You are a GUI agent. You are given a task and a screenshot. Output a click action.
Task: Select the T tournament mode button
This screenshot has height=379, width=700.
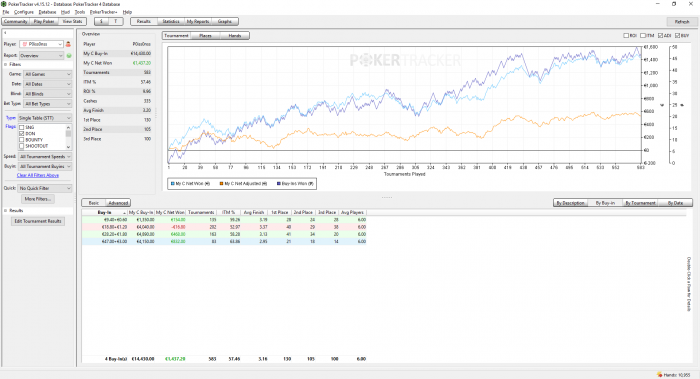[x=116, y=21]
